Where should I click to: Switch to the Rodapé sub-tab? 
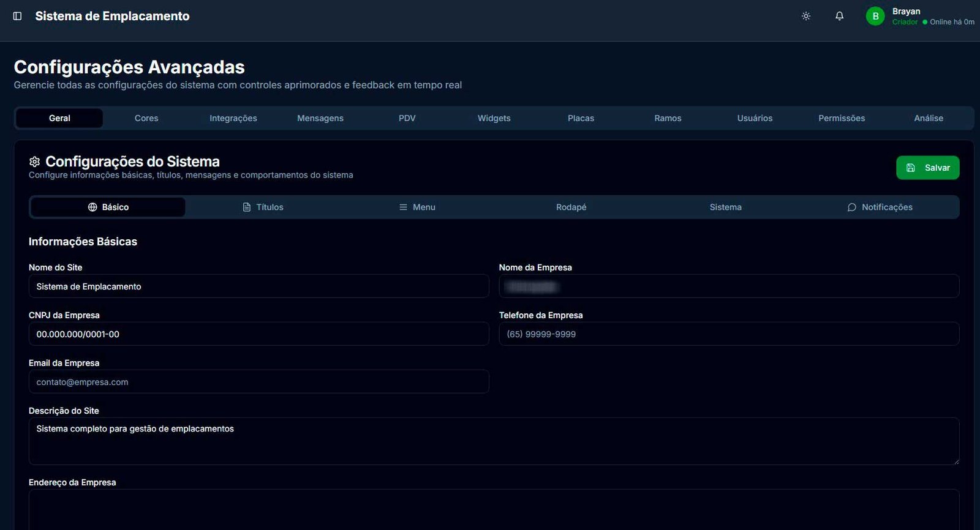click(x=571, y=207)
